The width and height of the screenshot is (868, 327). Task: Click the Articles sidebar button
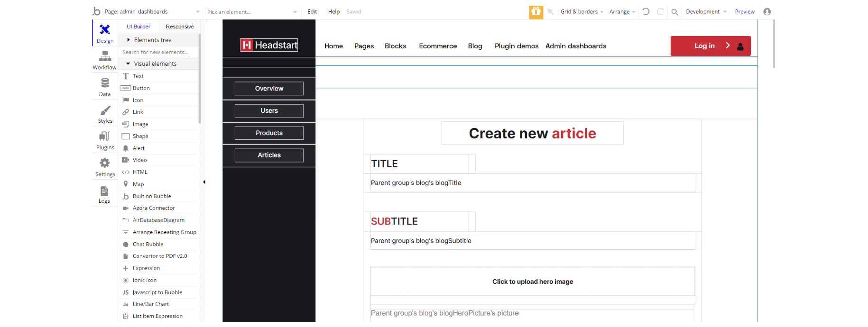(269, 155)
